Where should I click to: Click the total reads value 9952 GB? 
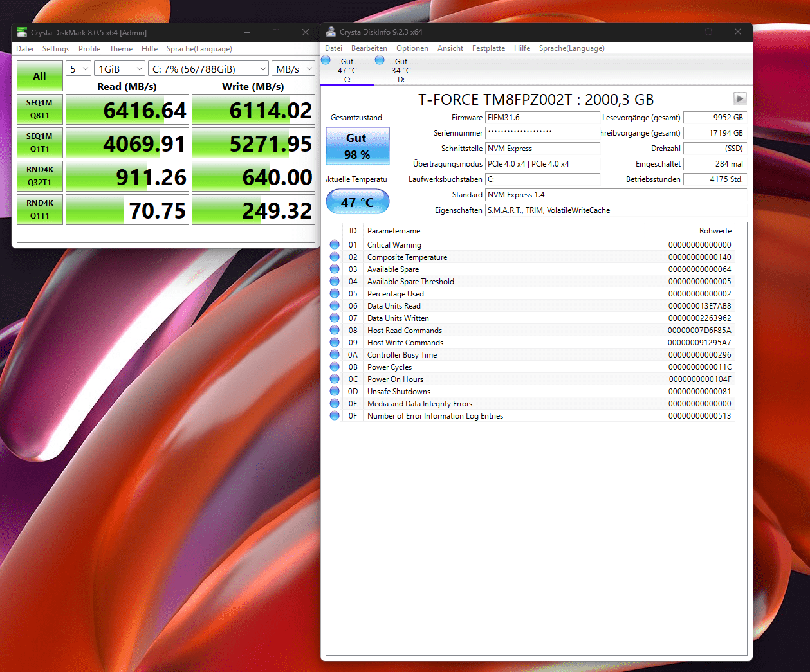715,118
